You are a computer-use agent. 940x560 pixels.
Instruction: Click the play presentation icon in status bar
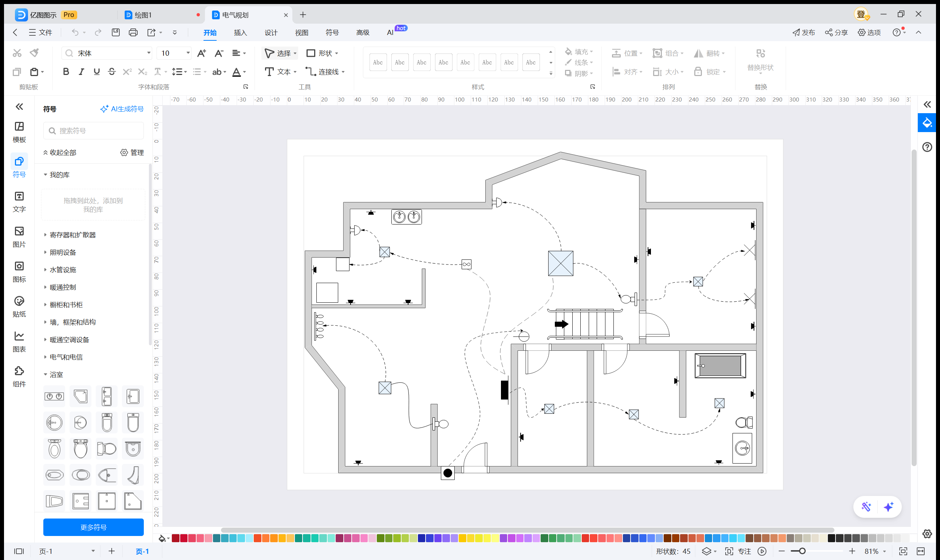(x=762, y=551)
